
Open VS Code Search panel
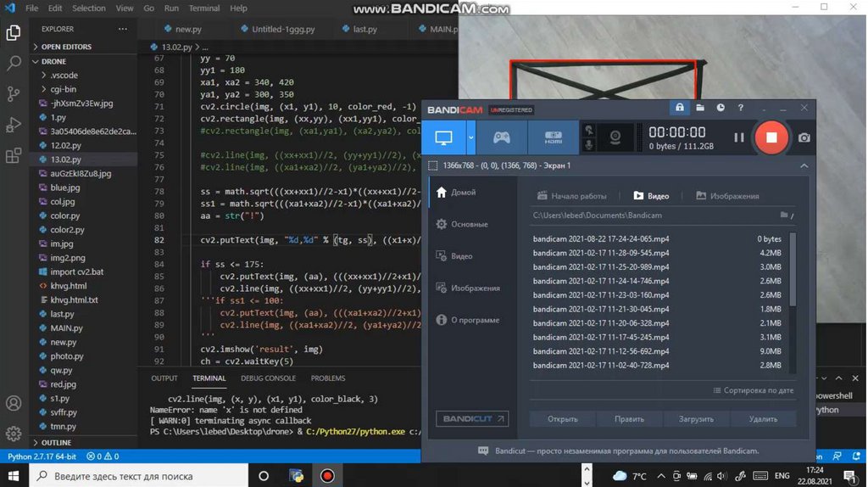point(14,64)
